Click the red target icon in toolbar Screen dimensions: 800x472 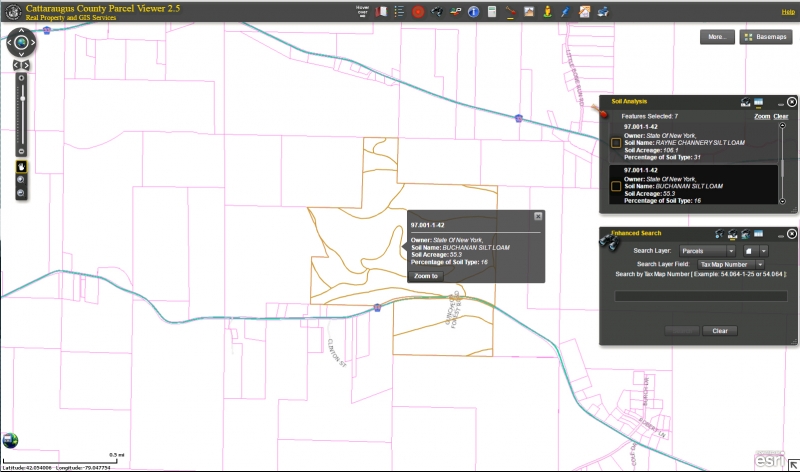(418, 12)
